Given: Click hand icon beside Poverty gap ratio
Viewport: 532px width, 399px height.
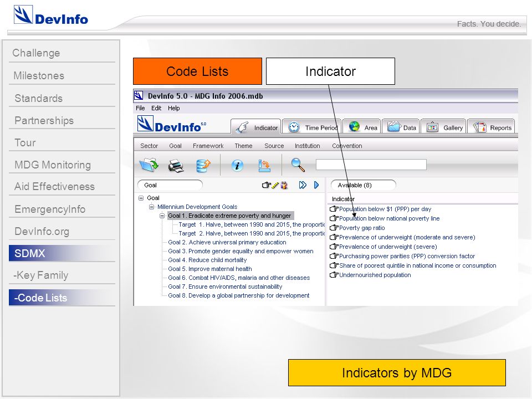Looking at the screenshot, I should click(x=334, y=228).
